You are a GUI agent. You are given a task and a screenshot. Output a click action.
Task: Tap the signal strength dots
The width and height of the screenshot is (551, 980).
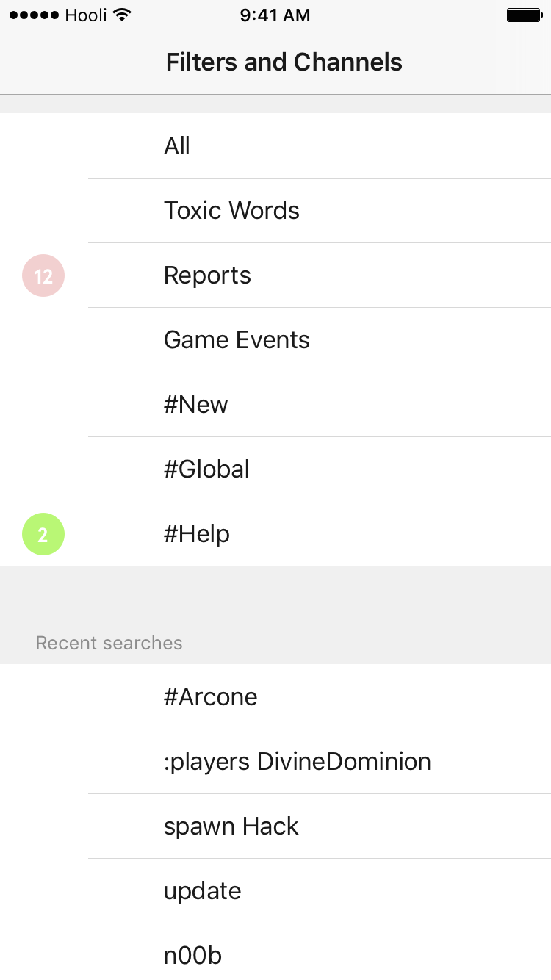[35, 15]
